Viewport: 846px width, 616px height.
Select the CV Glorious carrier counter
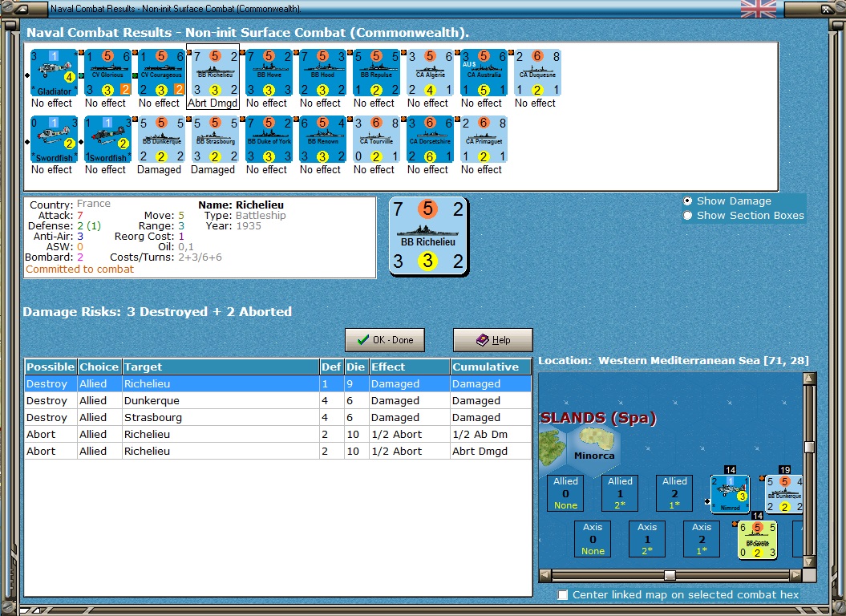tap(107, 73)
